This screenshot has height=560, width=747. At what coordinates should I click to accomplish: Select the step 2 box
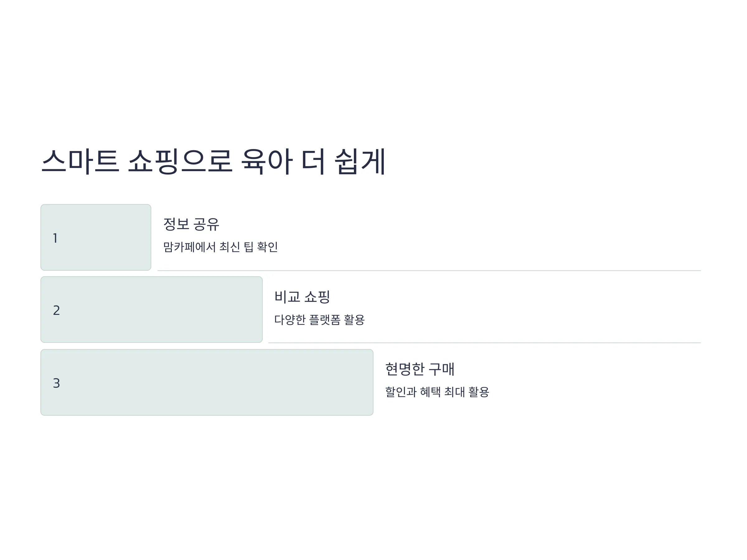click(152, 310)
